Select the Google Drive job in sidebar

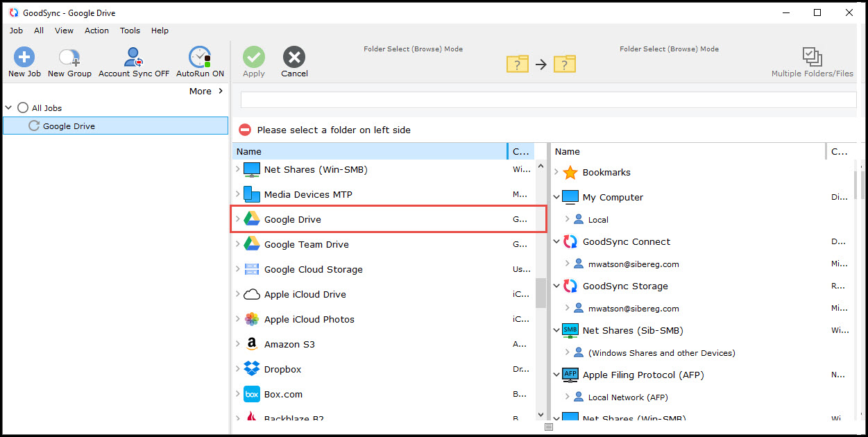69,126
